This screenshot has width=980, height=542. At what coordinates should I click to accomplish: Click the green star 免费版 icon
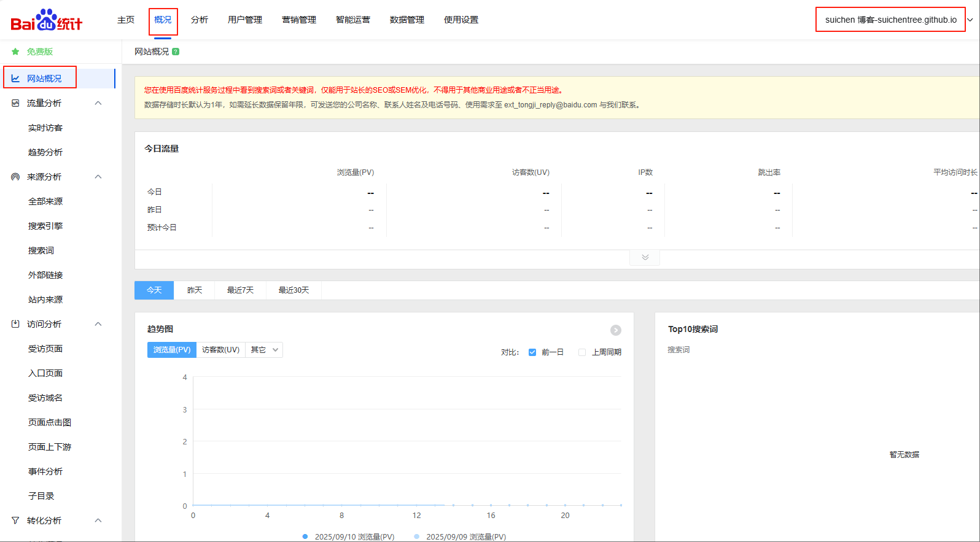(15, 52)
